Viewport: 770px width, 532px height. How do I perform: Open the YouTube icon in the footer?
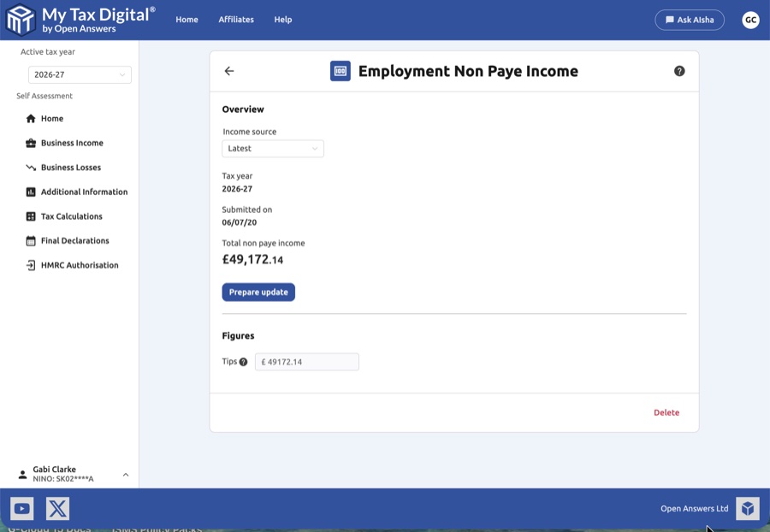[x=21, y=507]
